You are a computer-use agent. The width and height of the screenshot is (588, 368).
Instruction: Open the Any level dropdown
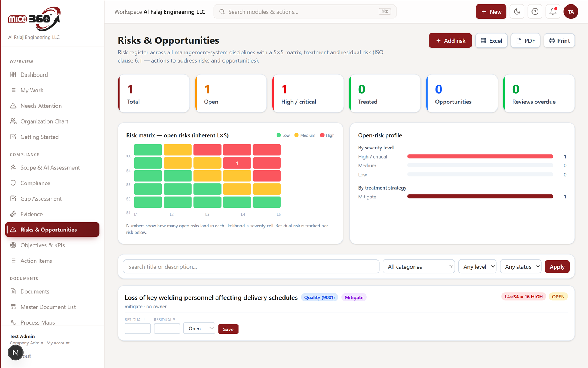(477, 267)
